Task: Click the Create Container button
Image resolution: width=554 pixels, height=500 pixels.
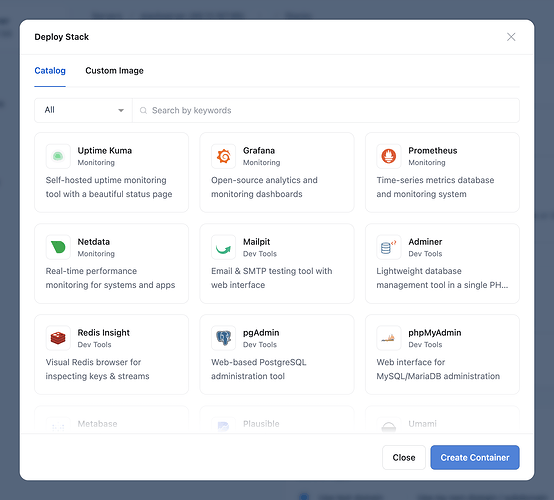Action: [x=475, y=457]
